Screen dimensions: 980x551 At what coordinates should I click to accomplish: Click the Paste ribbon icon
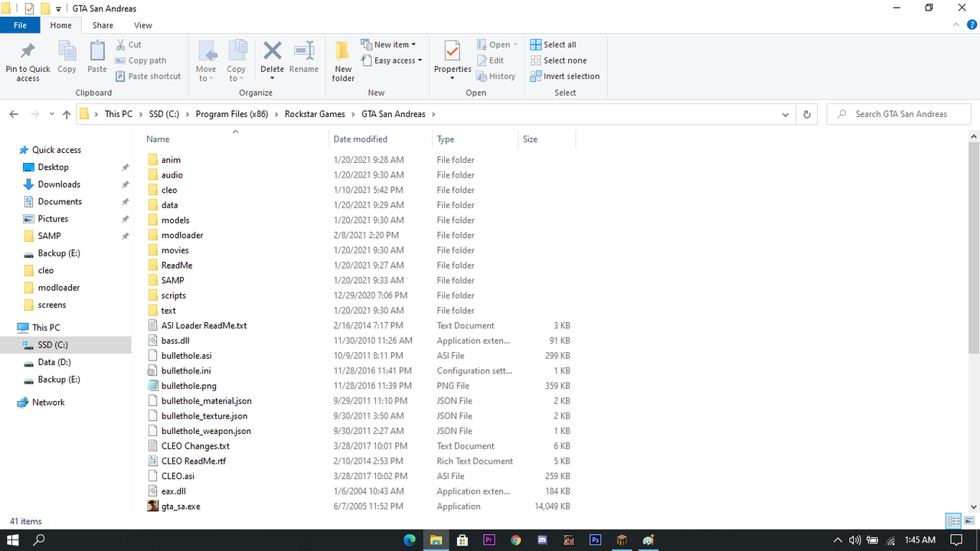click(97, 52)
